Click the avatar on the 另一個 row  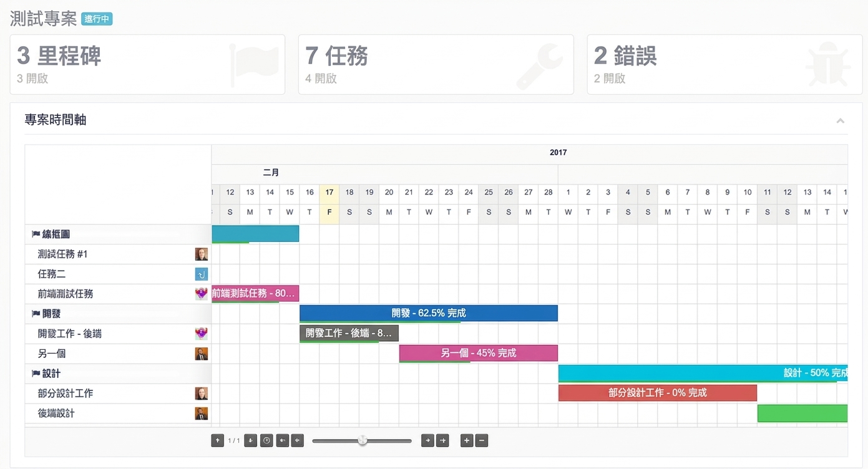click(x=202, y=354)
